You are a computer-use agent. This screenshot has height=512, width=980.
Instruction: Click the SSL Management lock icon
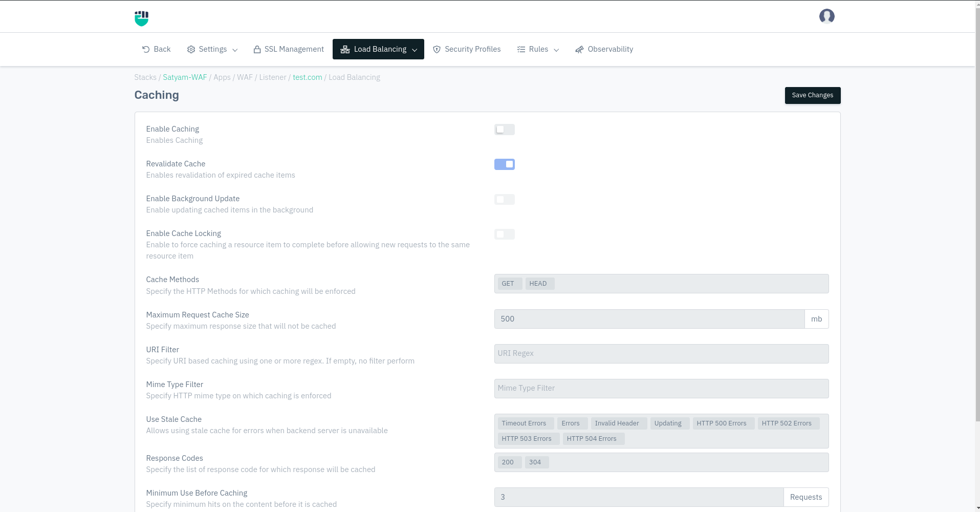pyautogui.click(x=257, y=49)
